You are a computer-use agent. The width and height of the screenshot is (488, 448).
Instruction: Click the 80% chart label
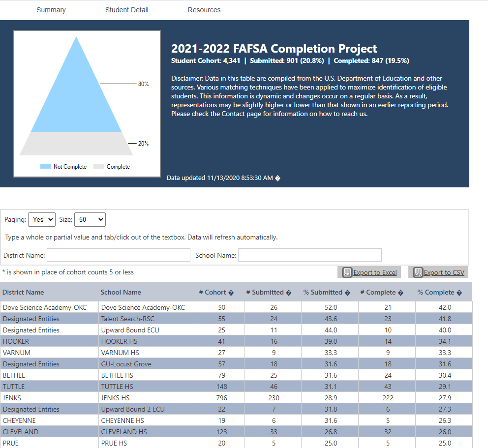[x=144, y=84]
